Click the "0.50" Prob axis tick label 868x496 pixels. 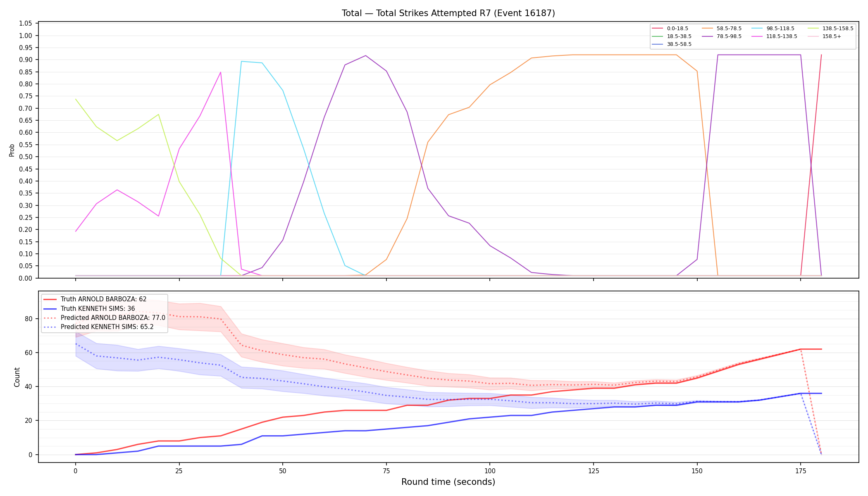26,157
